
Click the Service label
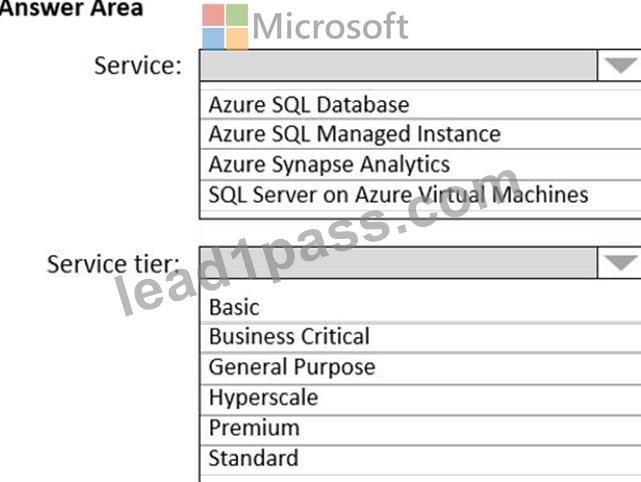(x=138, y=65)
